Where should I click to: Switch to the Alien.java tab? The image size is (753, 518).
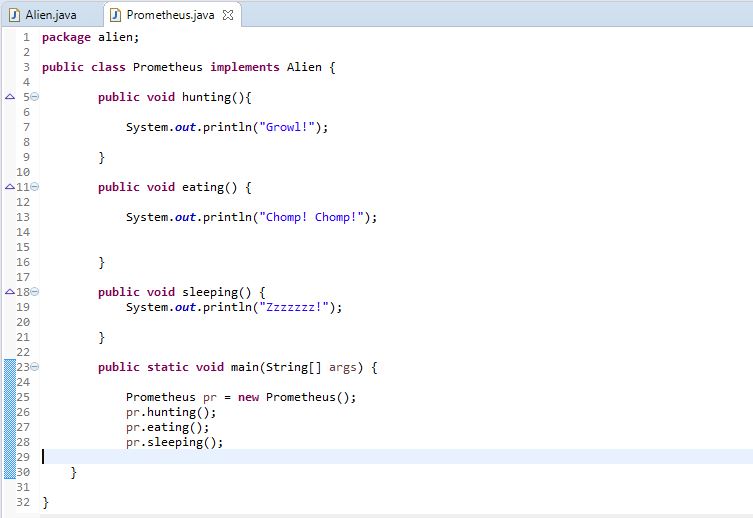coord(44,15)
